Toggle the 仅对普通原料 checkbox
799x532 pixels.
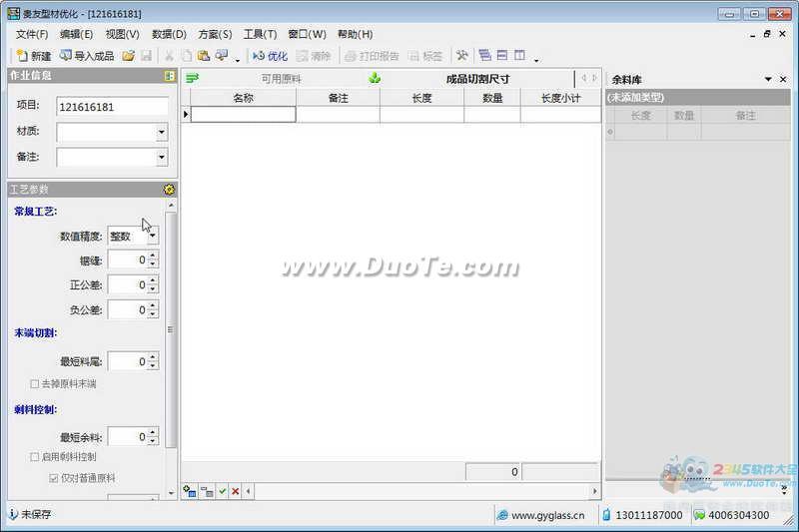point(54,478)
